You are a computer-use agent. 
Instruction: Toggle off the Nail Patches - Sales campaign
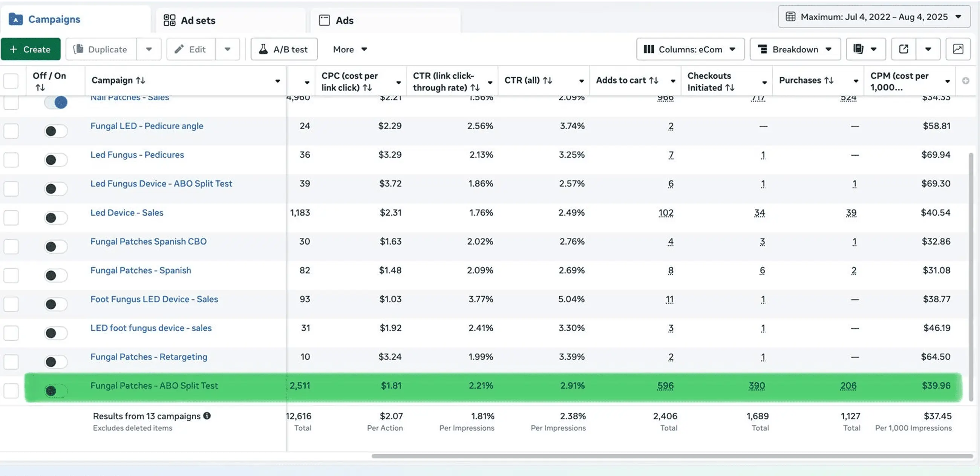click(x=56, y=102)
